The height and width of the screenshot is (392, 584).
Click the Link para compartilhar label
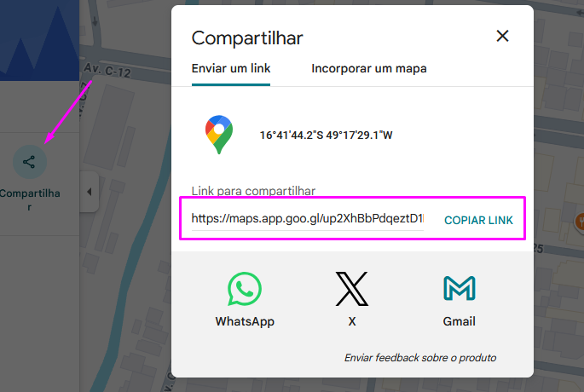(x=253, y=191)
